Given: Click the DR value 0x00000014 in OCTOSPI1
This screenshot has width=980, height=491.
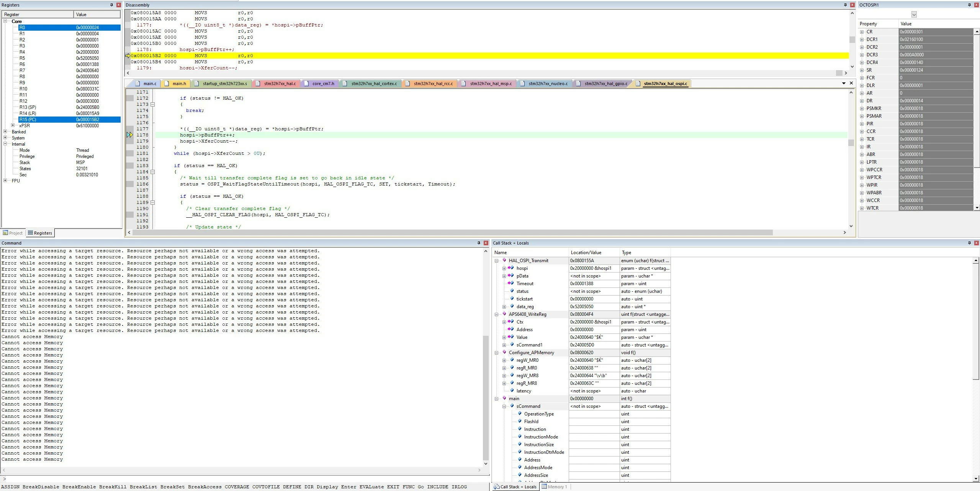Looking at the screenshot, I should coord(936,101).
